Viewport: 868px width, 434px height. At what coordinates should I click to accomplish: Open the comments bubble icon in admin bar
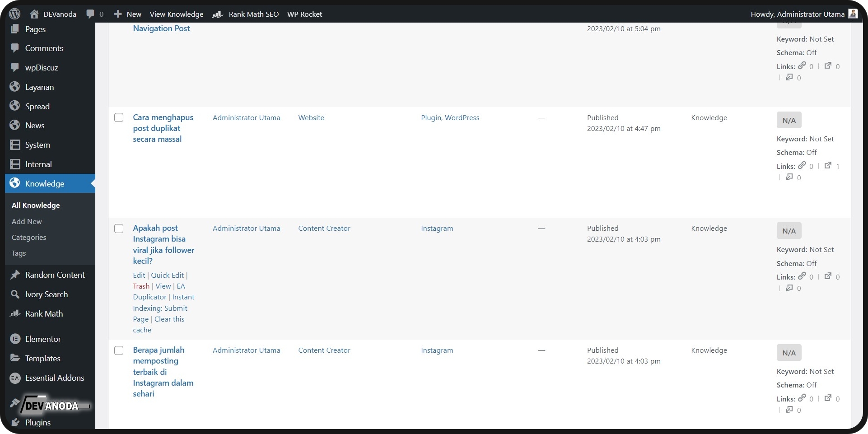click(90, 14)
